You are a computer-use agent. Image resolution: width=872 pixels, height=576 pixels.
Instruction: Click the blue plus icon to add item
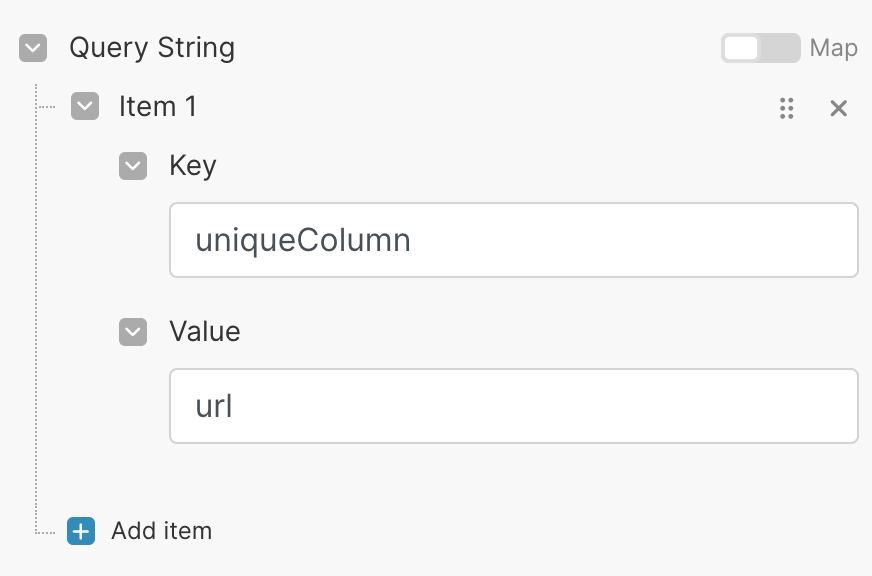(81, 531)
